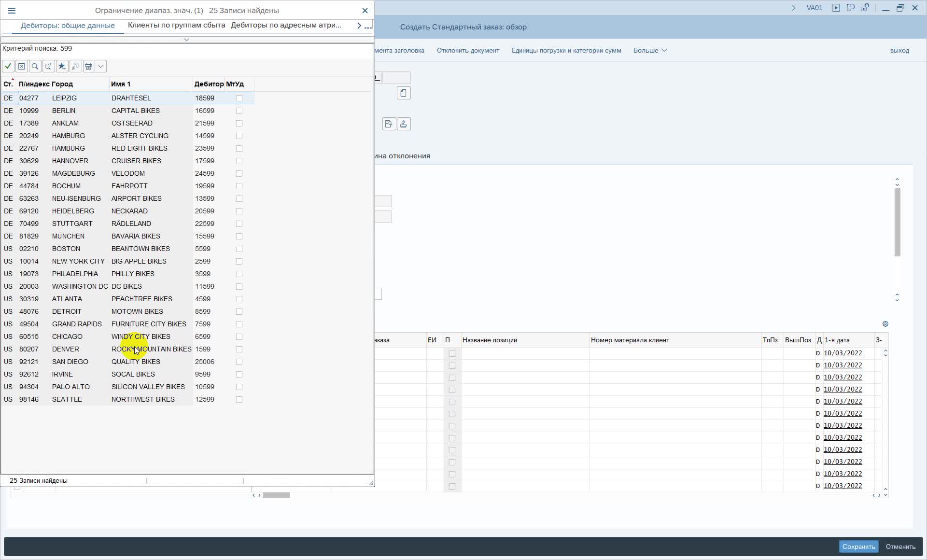Toggle the П checkbox in first item row
Viewport: 927px width, 560px height.
click(x=452, y=353)
